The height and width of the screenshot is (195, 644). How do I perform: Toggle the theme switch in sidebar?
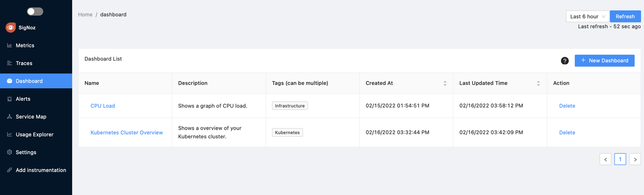coord(35,12)
